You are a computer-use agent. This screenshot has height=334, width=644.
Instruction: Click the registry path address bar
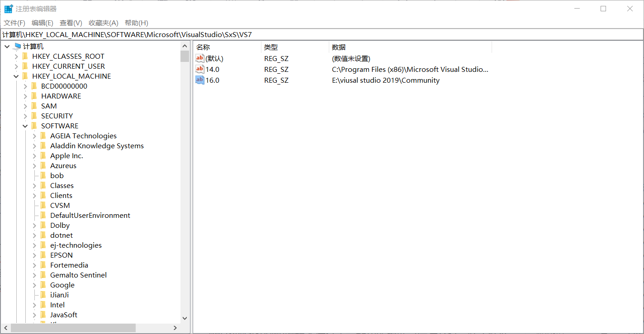(322, 34)
